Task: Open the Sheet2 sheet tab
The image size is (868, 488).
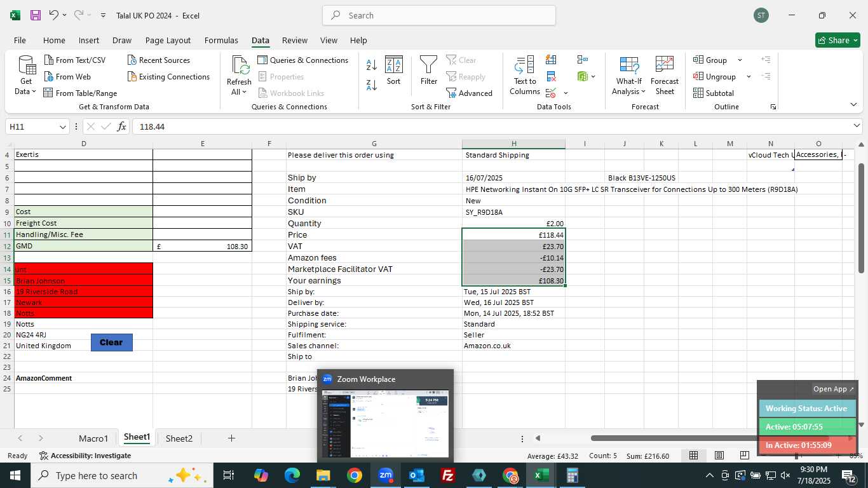Action: 179,438
